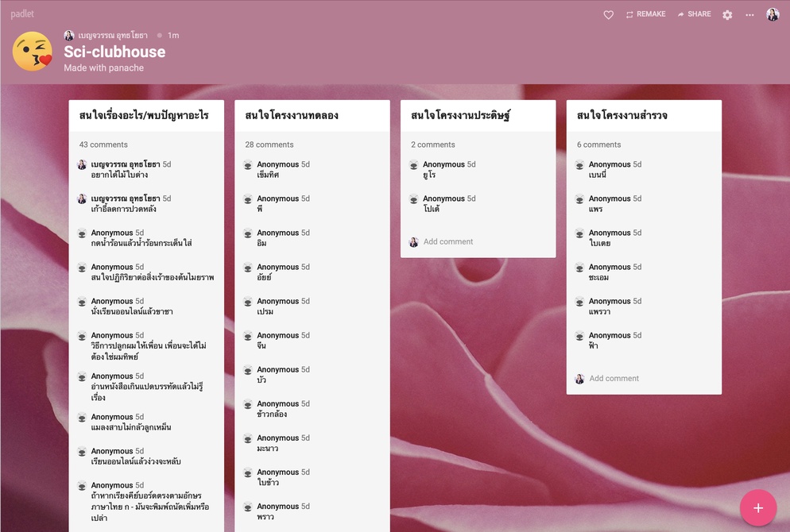Select comment beginning ถ้าหากเรียงคีย์บอร์ด
Viewport: 790px width, 532px height.
(150, 507)
